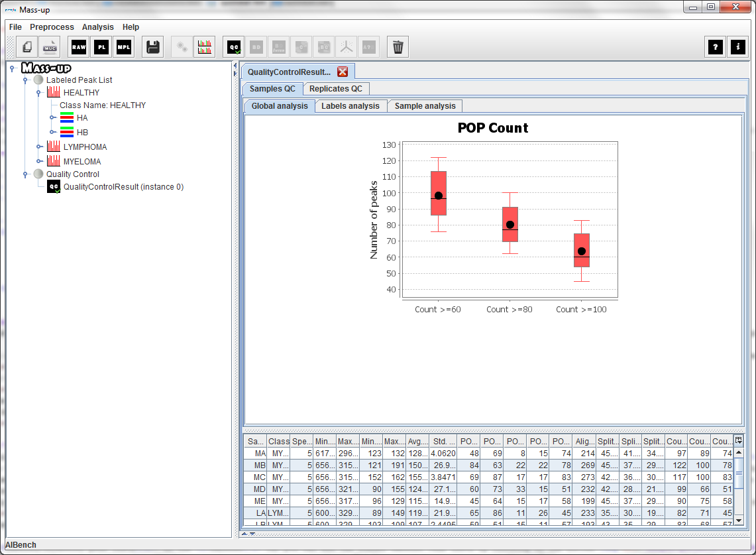Viewport: 756px width, 555px height.
Task: Click the MPL toolbar icon
Action: tap(124, 47)
